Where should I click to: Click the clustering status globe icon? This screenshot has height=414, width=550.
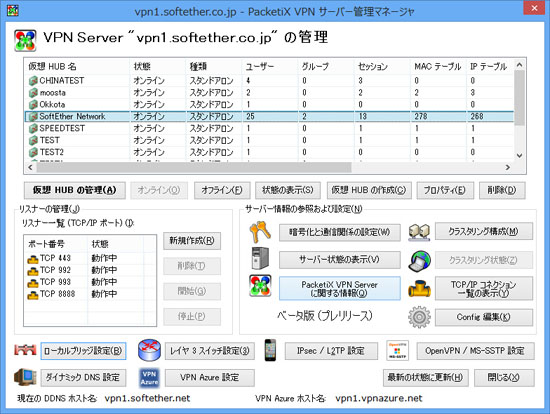click(420, 261)
